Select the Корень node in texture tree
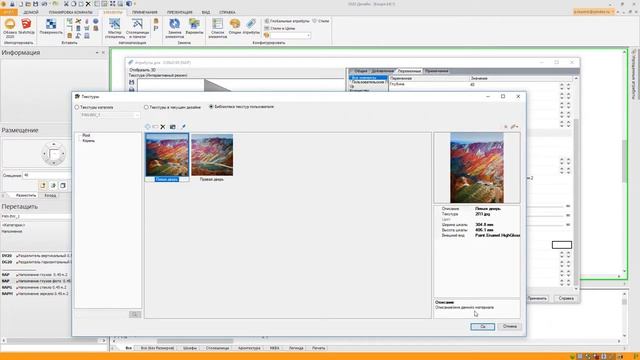 point(89,140)
